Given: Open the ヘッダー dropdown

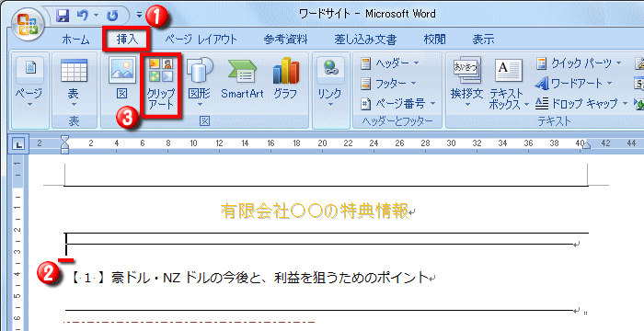Looking at the screenshot, I should 390,63.
